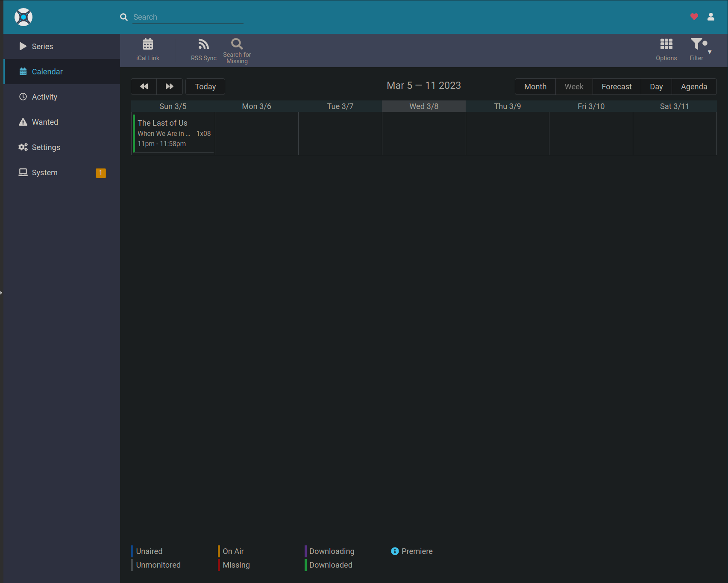Switch to Agenda view
Image resolution: width=728 pixels, height=583 pixels.
(x=694, y=86)
